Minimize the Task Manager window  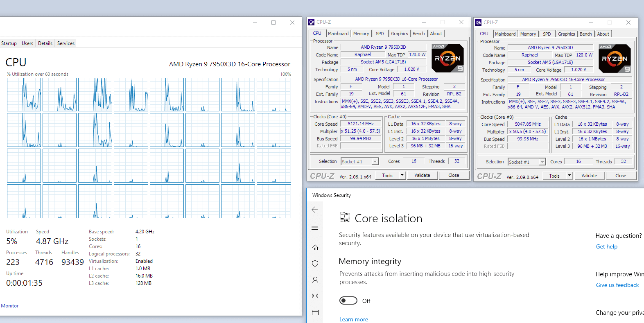255,23
